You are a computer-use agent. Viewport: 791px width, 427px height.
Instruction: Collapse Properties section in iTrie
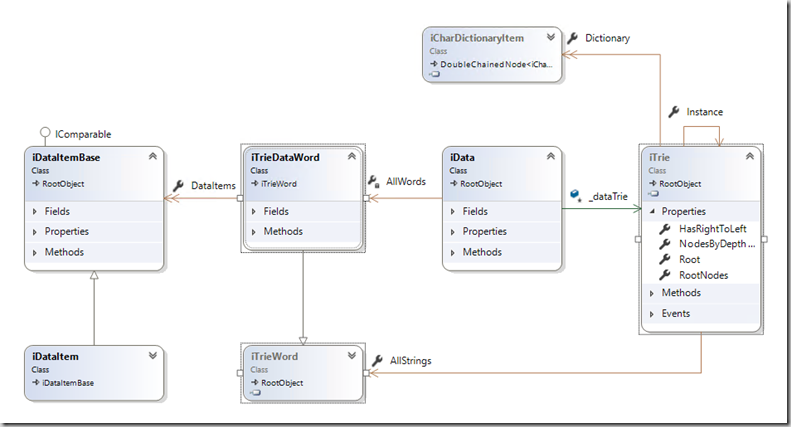(652, 211)
